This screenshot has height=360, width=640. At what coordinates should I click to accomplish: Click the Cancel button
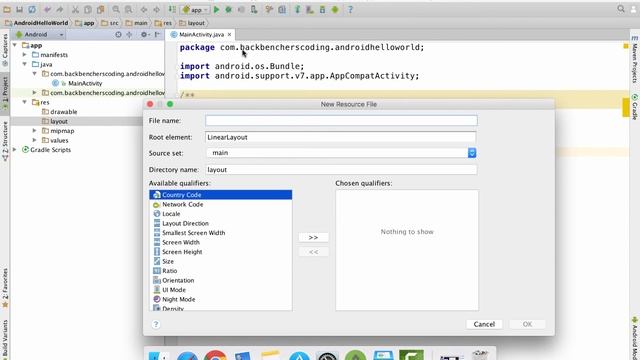[x=484, y=324]
